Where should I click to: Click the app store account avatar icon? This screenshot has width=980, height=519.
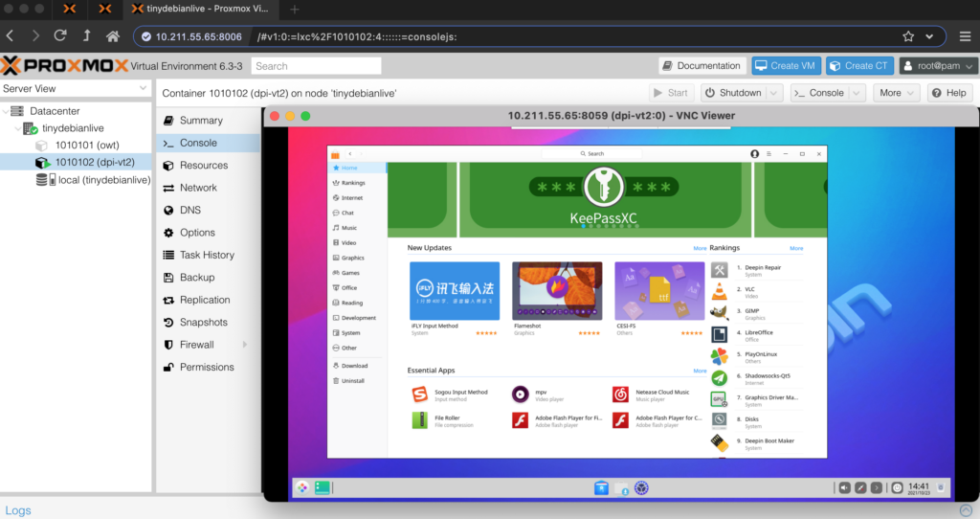click(754, 153)
